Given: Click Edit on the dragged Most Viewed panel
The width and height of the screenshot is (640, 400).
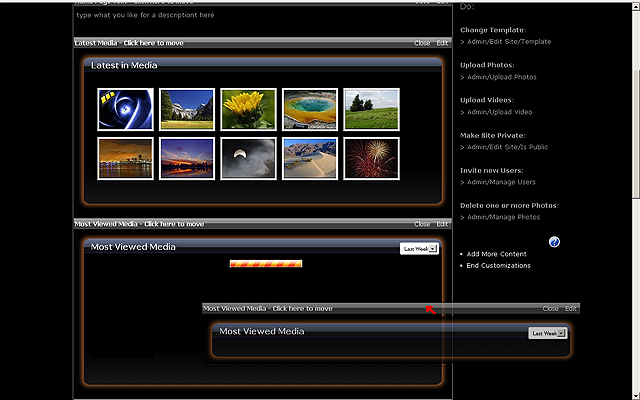Looking at the screenshot, I should [x=571, y=309].
